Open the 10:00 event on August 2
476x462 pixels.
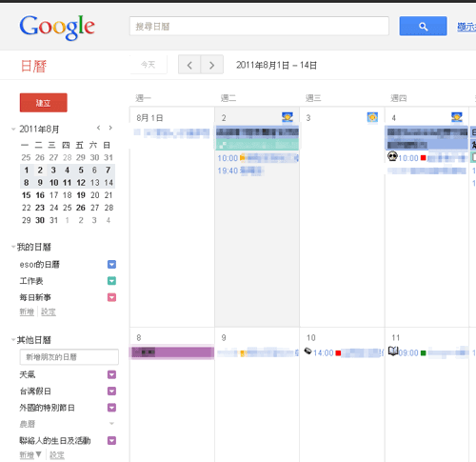(x=258, y=158)
